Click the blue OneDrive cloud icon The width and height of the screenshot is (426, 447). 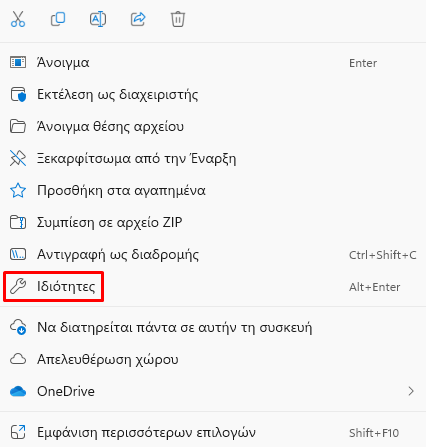(x=18, y=391)
